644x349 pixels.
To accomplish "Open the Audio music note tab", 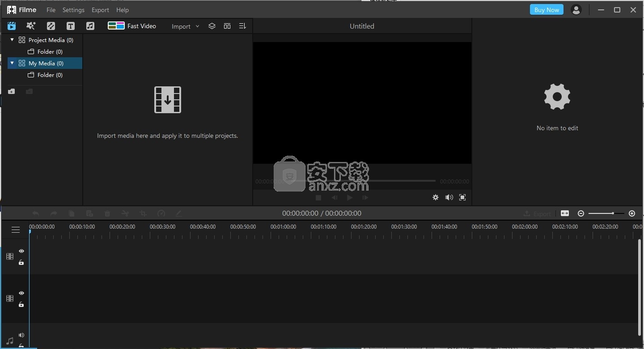I will point(90,26).
